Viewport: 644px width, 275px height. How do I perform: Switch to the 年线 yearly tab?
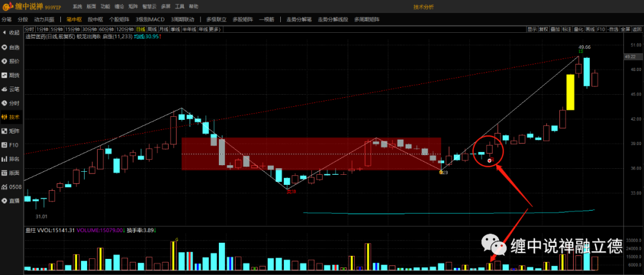pos(203,29)
